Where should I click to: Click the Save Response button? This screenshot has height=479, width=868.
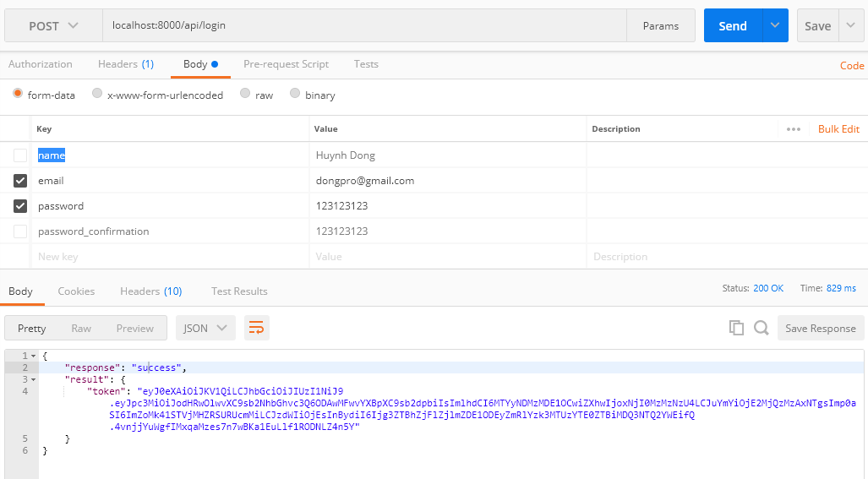pos(821,328)
